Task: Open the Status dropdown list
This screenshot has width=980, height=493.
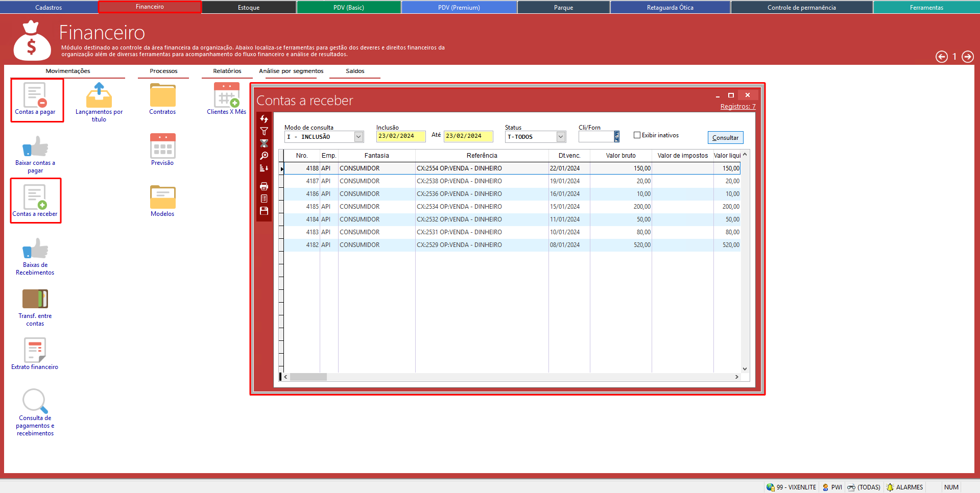Action: [x=561, y=137]
